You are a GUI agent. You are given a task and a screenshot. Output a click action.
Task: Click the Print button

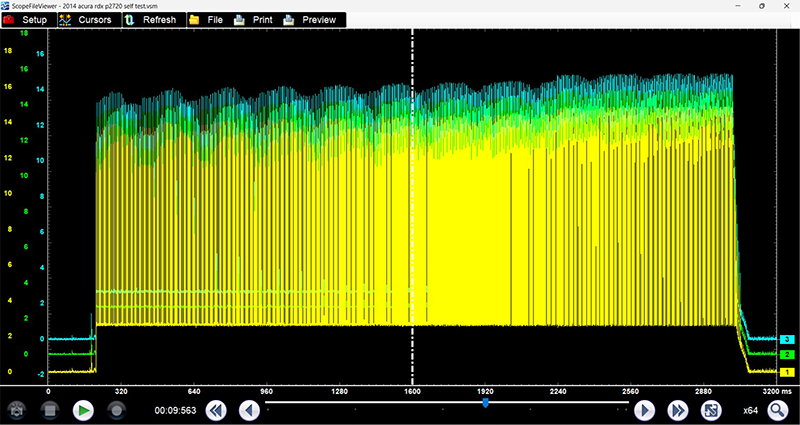pyautogui.click(x=253, y=20)
